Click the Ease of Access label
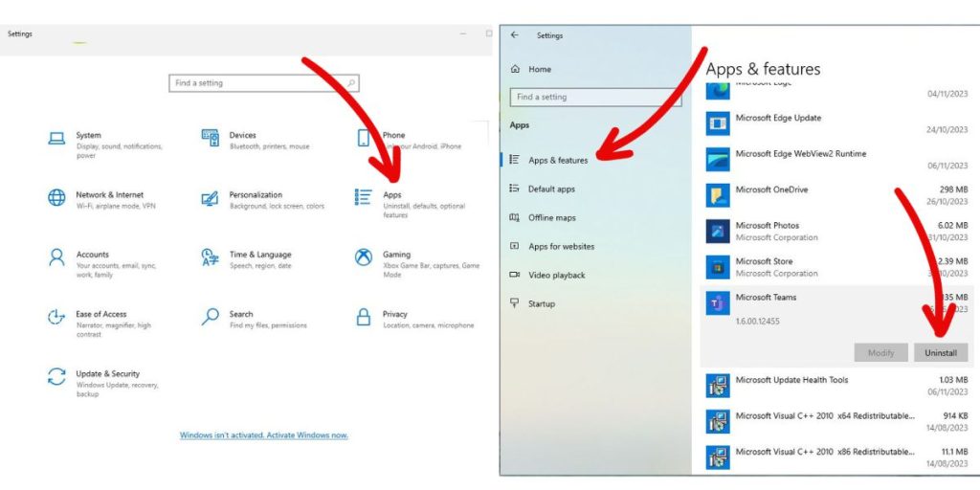This screenshot has height=490, width=980. pyautogui.click(x=101, y=314)
